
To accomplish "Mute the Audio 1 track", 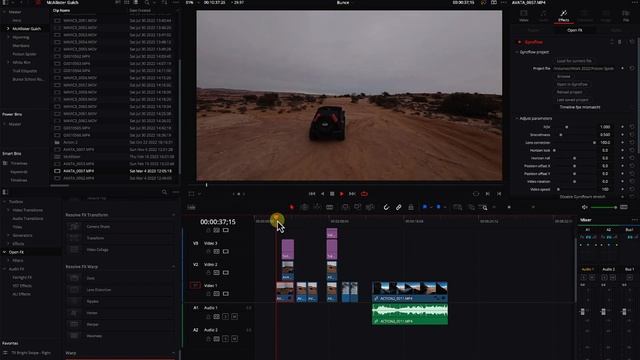I will click(235, 317).
